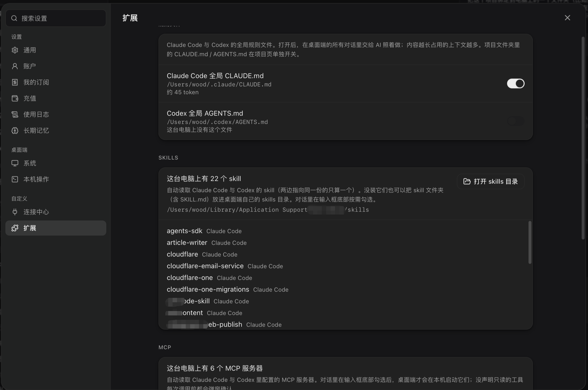
Task: Click 这台电脑上有 22 个 skill heading
Action: tap(204, 179)
